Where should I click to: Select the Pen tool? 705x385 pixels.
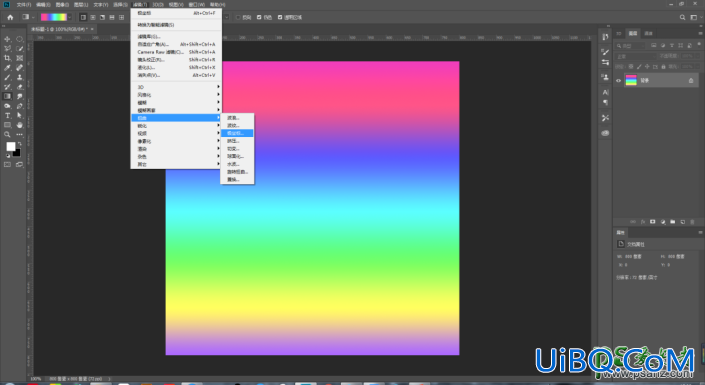20,106
